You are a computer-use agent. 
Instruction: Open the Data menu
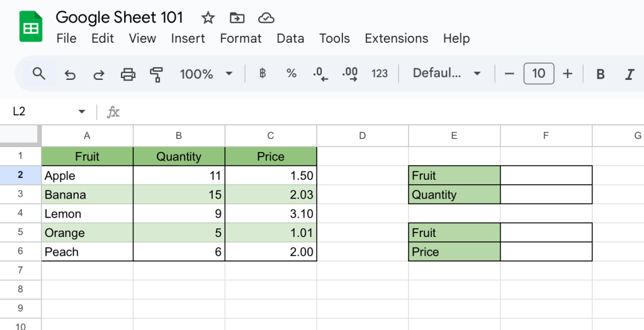click(x=290, y=38)
